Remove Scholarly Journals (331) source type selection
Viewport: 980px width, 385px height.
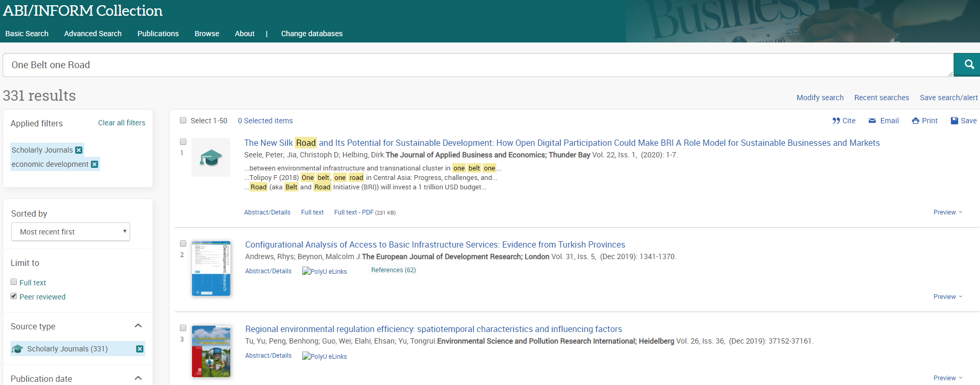click(140, 349)
